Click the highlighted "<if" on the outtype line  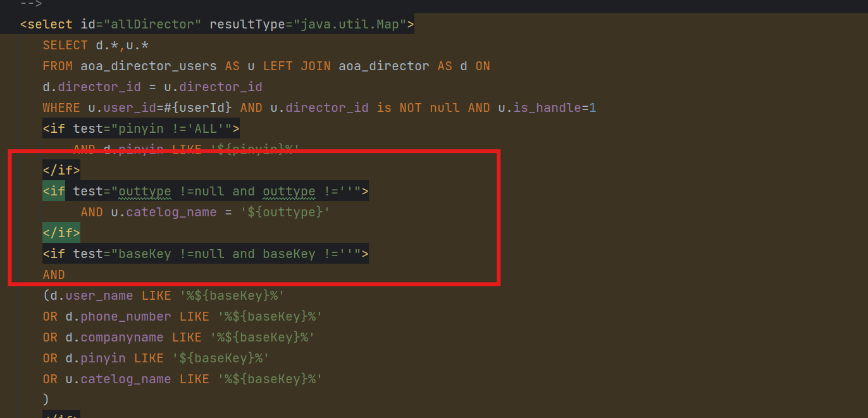[54, 192]
